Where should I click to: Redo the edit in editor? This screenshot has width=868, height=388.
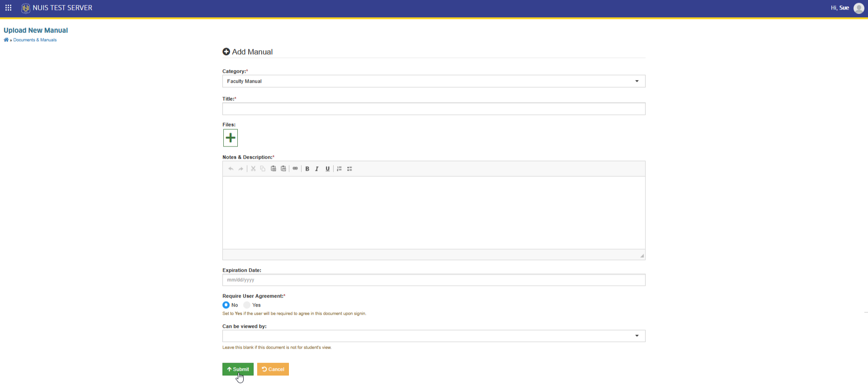coord(241,169)
